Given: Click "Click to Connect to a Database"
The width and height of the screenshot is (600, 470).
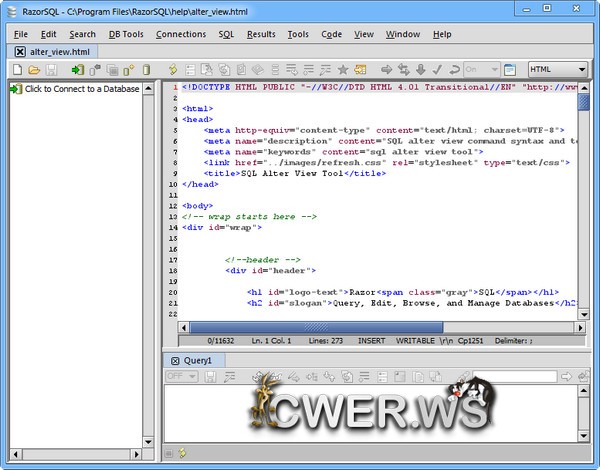Looking at the screenshot, I should point(82,89).
